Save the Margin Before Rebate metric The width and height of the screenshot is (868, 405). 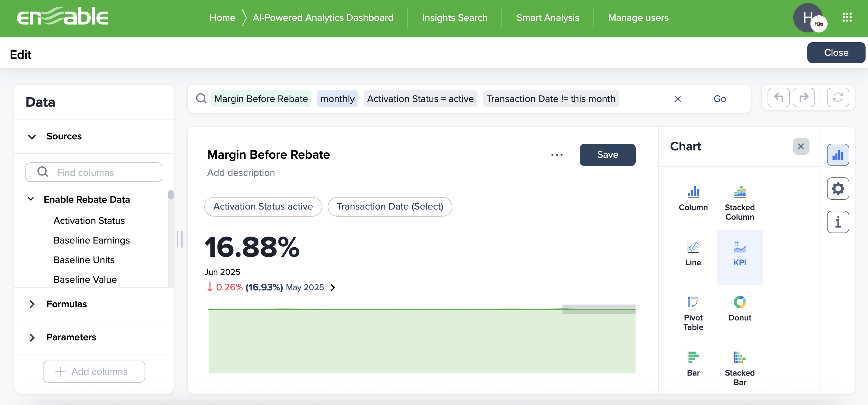pos(607,155)
